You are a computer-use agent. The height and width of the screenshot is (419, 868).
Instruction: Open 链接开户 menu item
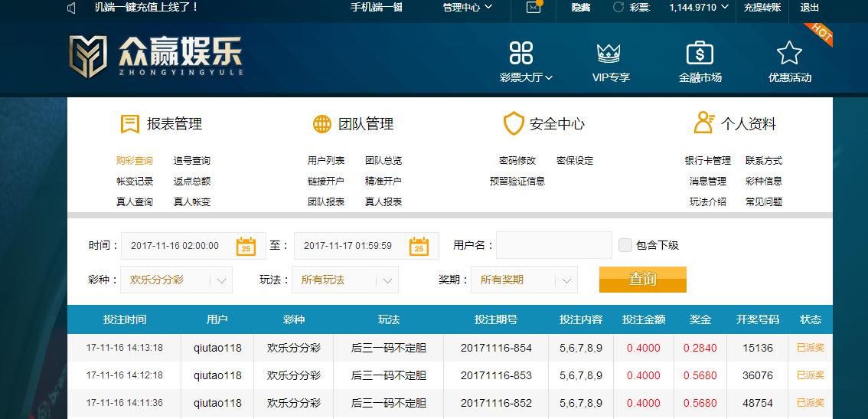click(x=326, y=182)
